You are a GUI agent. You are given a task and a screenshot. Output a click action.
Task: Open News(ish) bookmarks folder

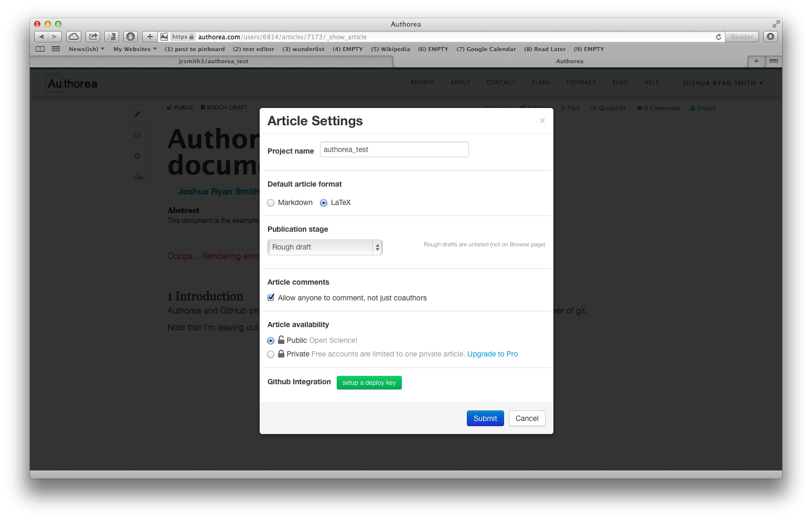tap(87, 49)
